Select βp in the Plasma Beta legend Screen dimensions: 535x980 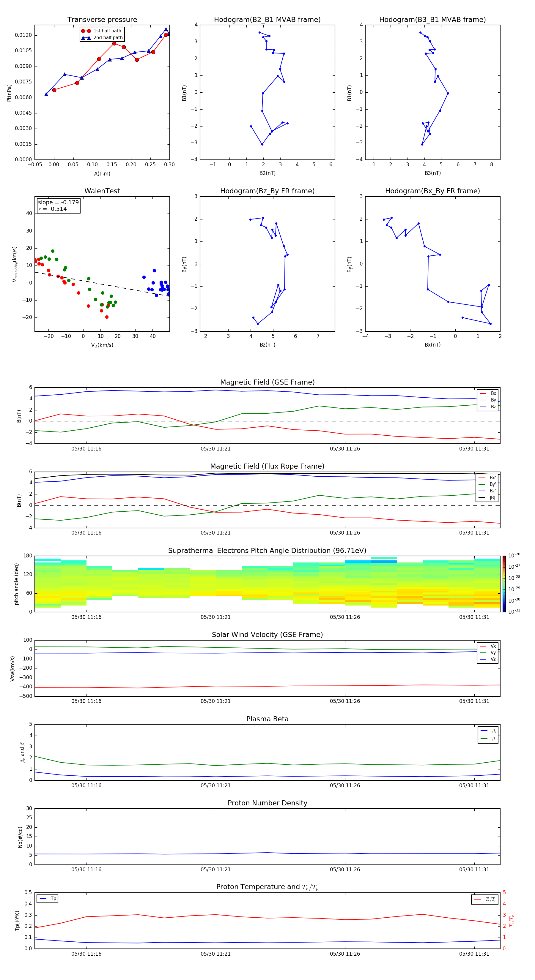(x=488, y=731)
